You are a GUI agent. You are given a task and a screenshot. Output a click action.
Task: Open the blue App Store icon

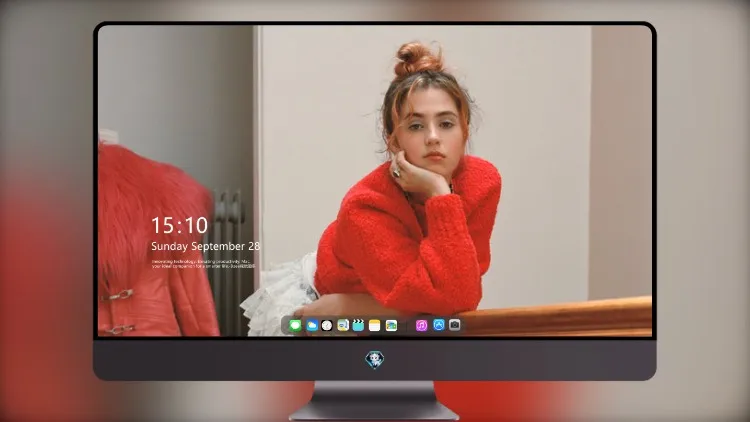point(439,325)
